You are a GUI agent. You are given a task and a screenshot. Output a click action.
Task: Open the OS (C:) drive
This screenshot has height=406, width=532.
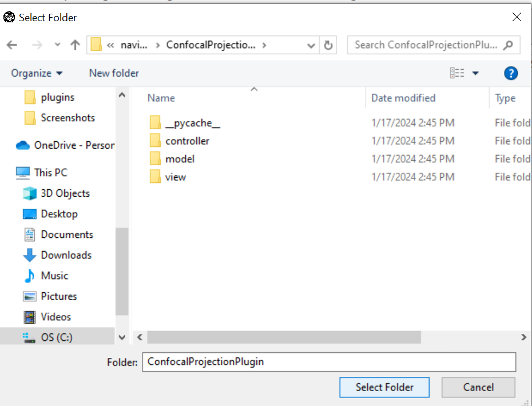56,337
